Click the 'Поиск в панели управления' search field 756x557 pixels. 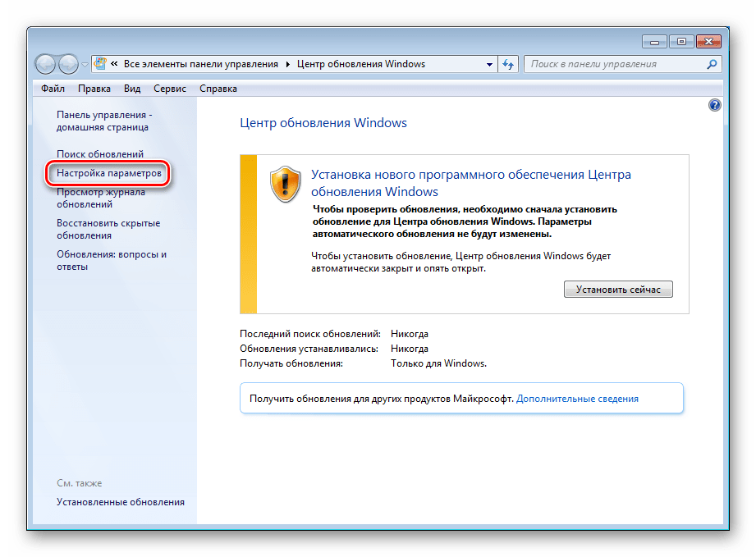616,64
